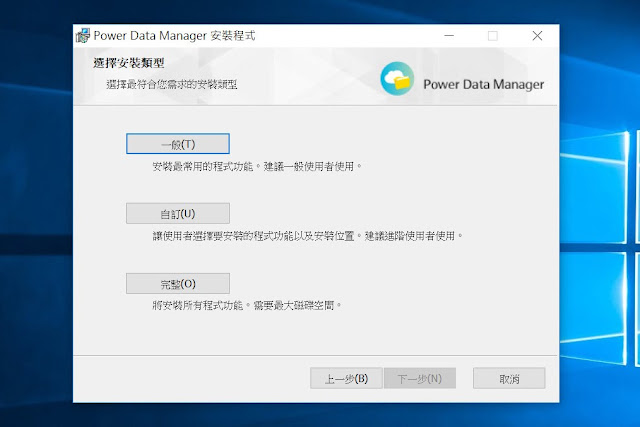Choose the 自訂(U) custom install button
This screenshot has height=427, width=640.
[x=178, y=214]
